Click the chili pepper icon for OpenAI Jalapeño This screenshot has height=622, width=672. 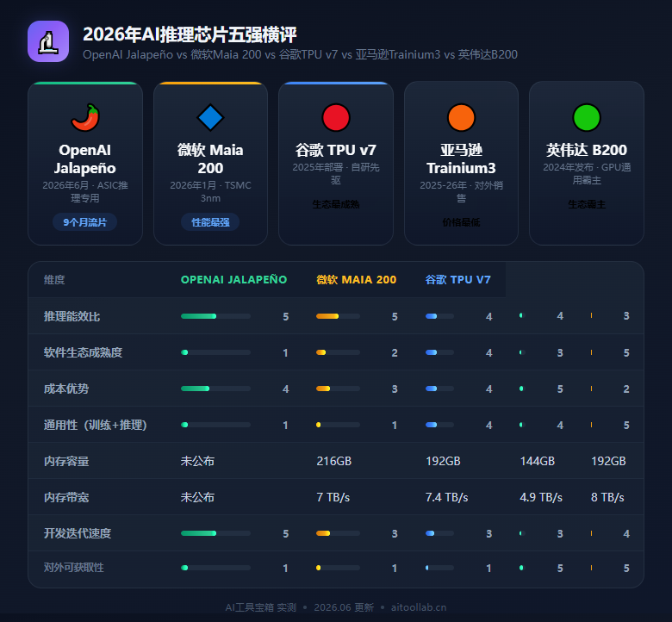click(85, 117)
